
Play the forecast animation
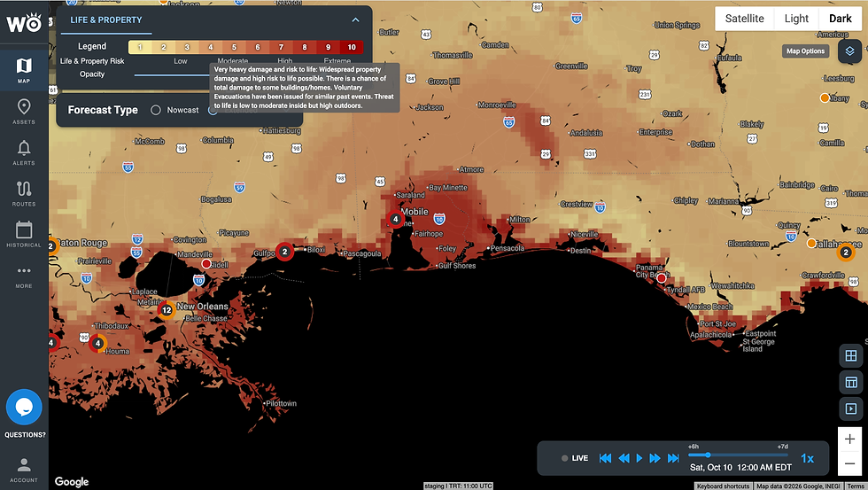click(x=639, y=458)
